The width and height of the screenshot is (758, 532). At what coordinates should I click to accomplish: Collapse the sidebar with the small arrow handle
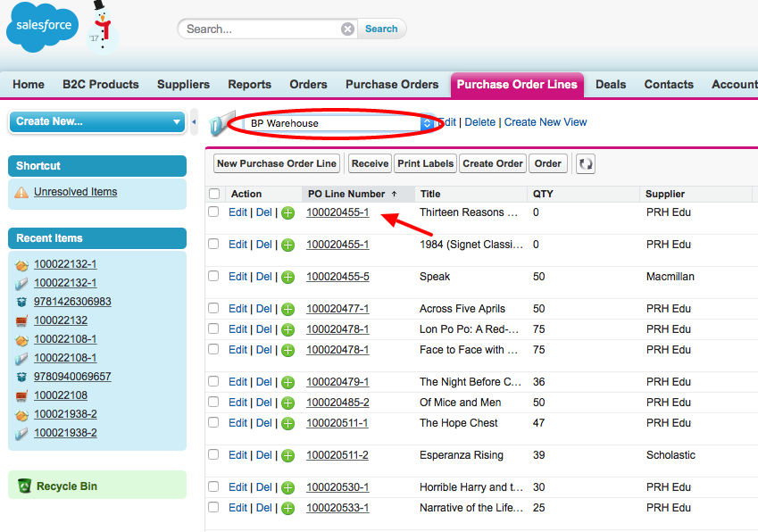pyautogui.click(x=194, y=122)
